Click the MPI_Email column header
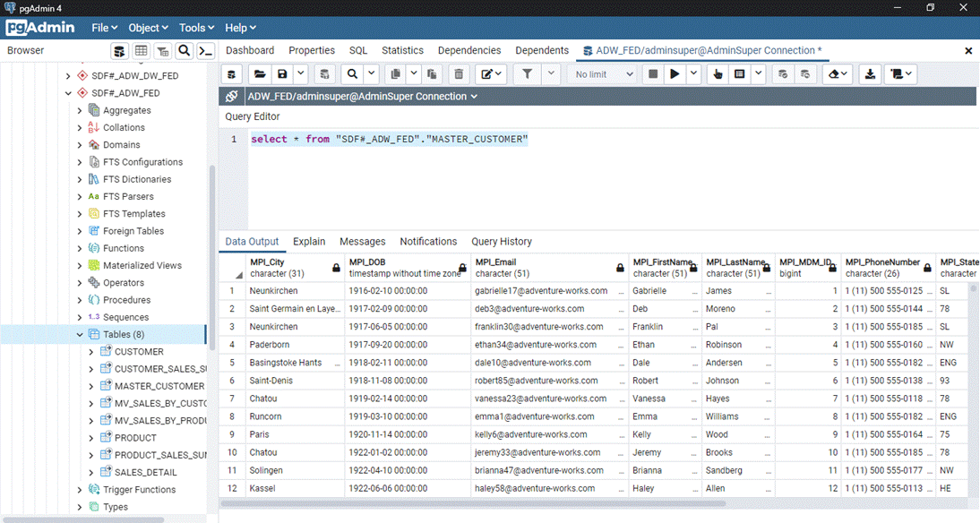This screenshot has height=523, width=980. pos(549,268)
